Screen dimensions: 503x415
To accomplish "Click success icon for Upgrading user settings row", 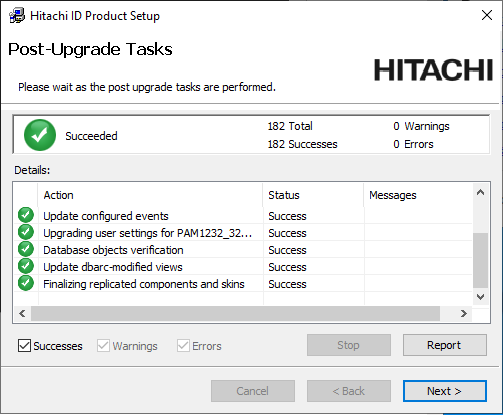I will [x=26, y=232].
